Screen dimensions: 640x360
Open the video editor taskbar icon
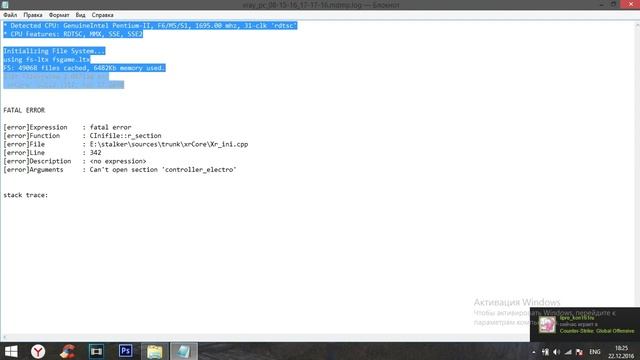click(x=96, y=351)
